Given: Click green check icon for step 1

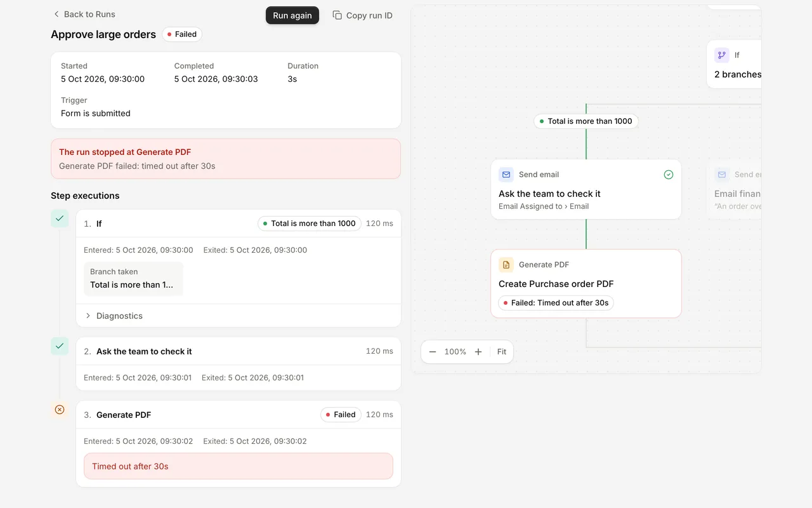Looking at the screenshot, I should [x=60, y=218].
